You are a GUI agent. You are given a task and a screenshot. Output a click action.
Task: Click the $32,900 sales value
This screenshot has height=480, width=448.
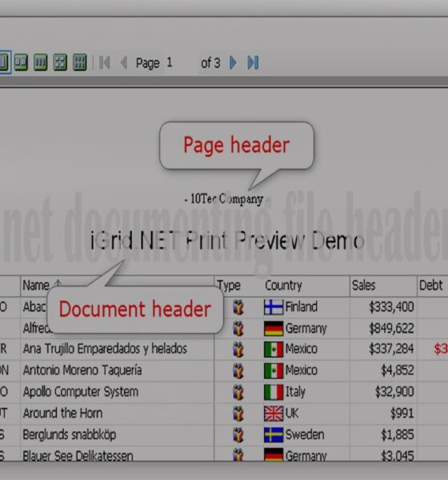click(x=394, y=392)
